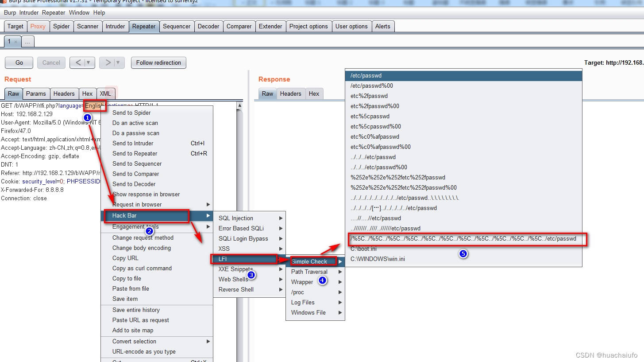Switch to the Target tab

click(x=15, y=26)
